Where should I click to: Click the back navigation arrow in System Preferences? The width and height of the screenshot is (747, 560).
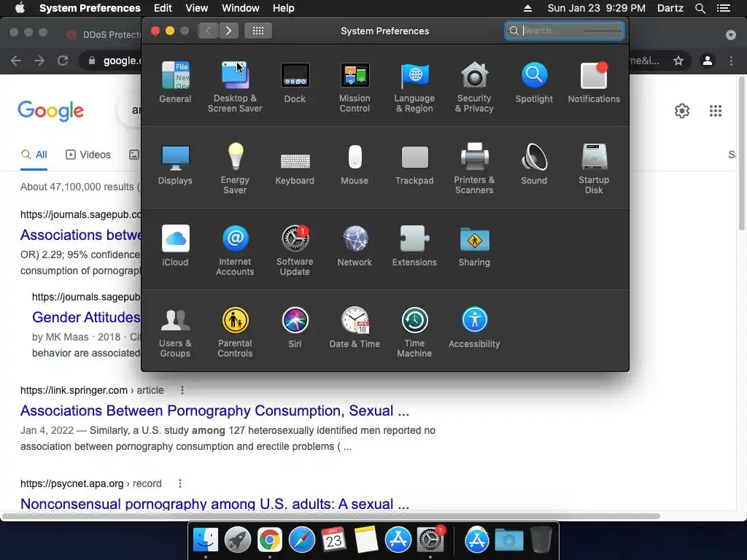click(208, 31)
